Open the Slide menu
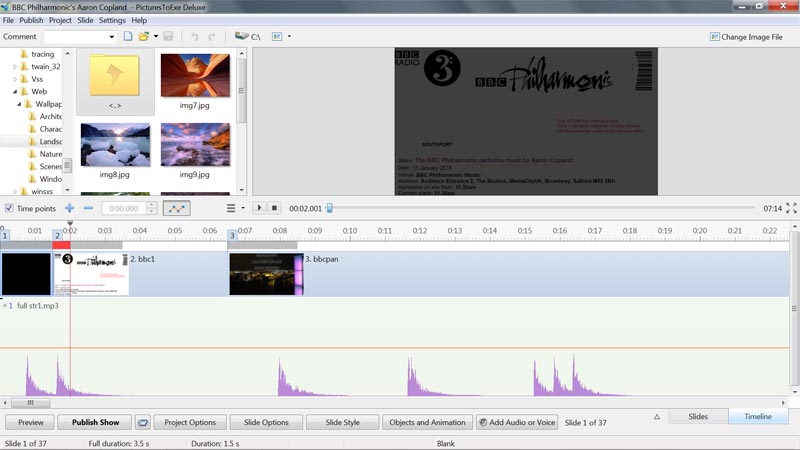The height and width of the screenshot is (450, 800). pyautogui.click(x=85, y=20)
